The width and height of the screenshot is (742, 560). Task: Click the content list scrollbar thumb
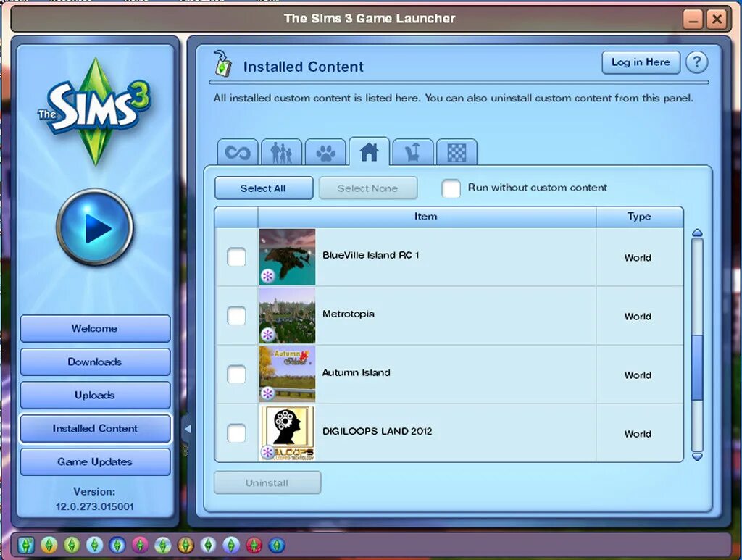pos(697,367)
